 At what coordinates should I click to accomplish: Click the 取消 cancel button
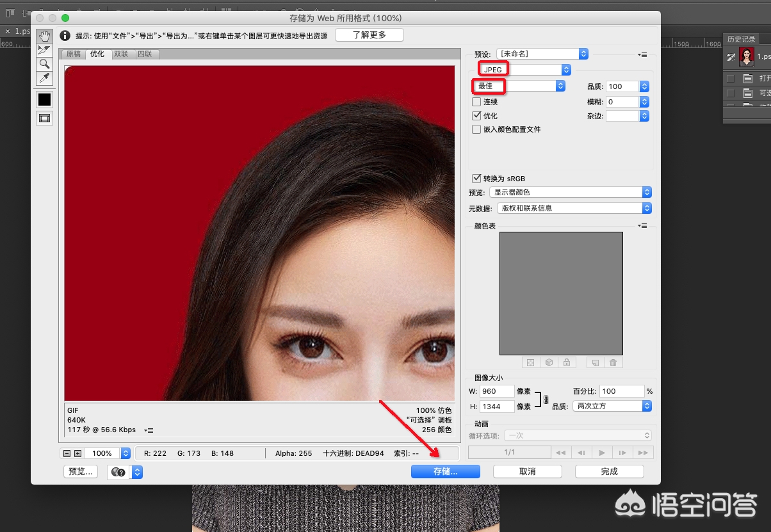coord(528,471)
